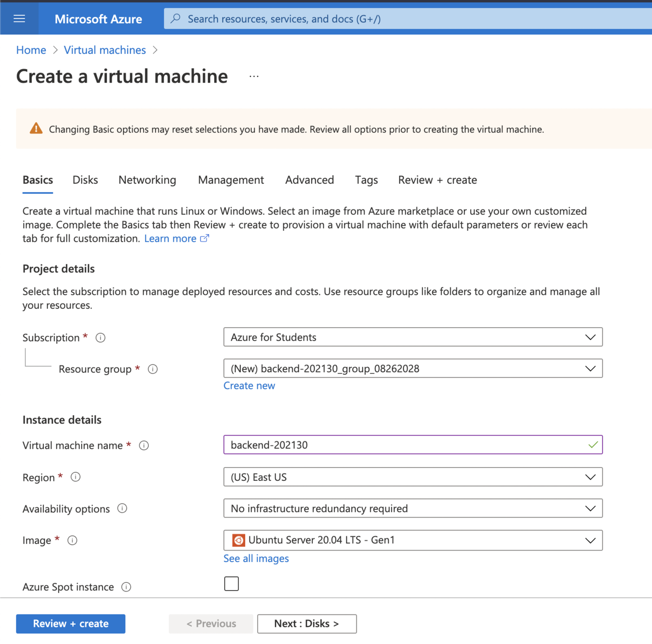The width and height of the screenshot is (652, 644).
Task: Switch to the Disks tab
Action: (85, 180)
